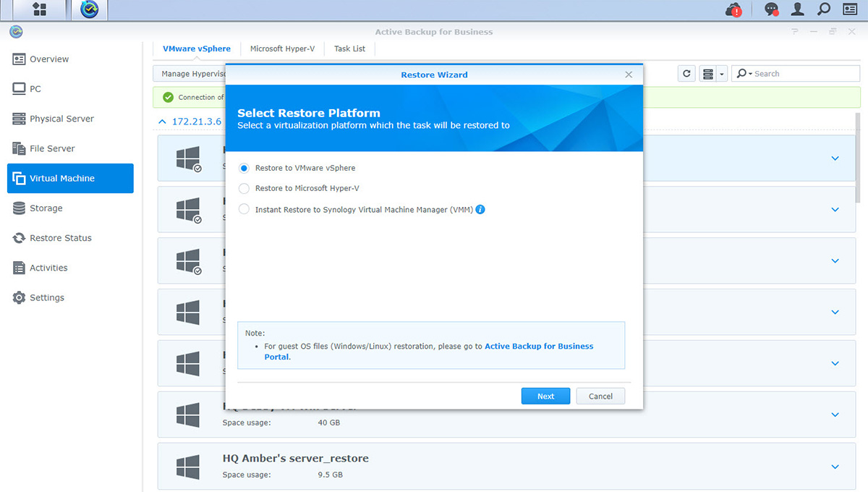Viewport: 868px width, 492px height.
Task: Open the chat notifications icon
Action: pos(771,10)
